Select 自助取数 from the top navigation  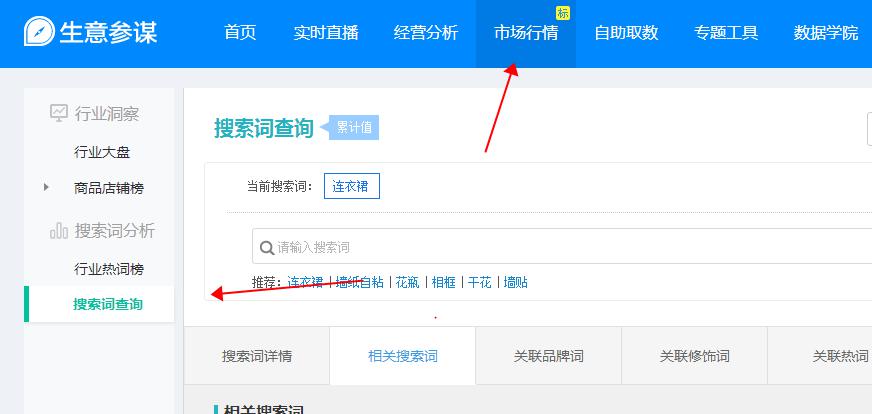coord(626,33)
